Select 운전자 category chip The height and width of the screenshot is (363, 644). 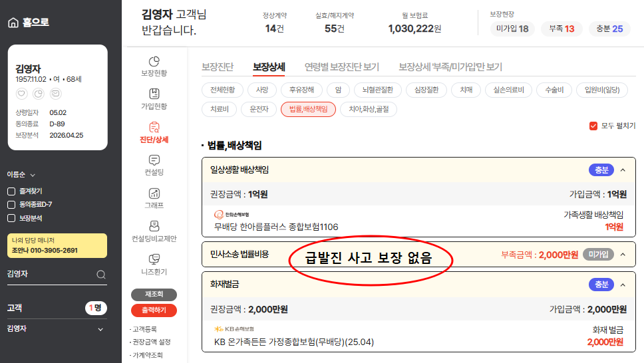coord(259,109)
